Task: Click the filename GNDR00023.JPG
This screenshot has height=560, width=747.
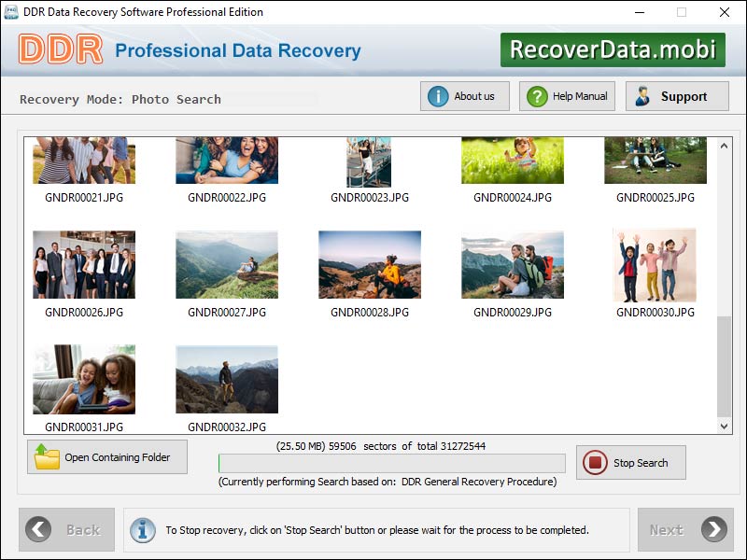Action: pyautogui.click(x=370, y=198)
